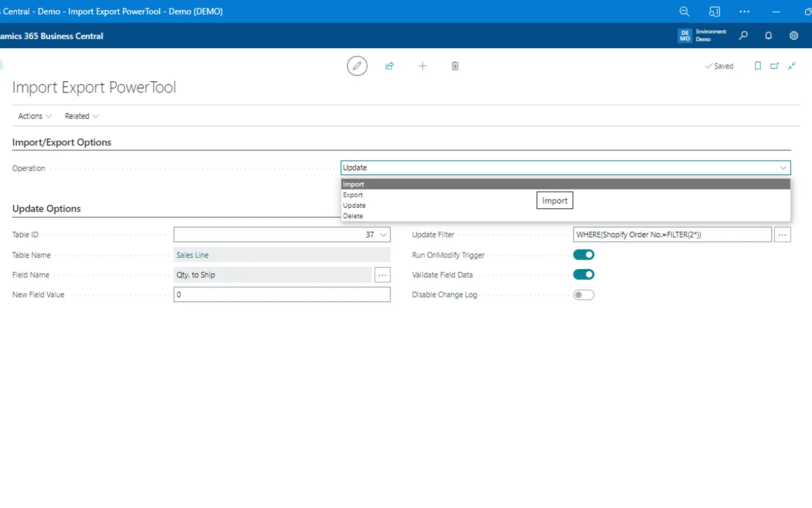
Task: Click the edit pencil icon
Action: pos(357,66)
